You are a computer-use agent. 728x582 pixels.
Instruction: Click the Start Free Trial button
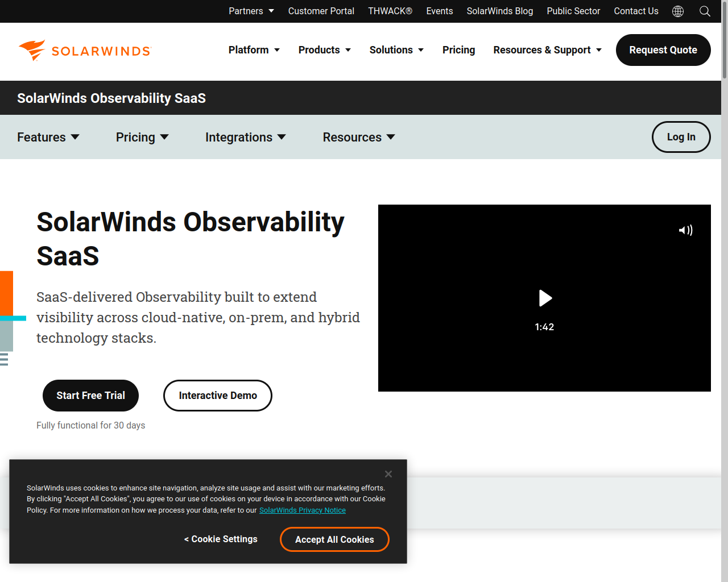click(90, 396)
